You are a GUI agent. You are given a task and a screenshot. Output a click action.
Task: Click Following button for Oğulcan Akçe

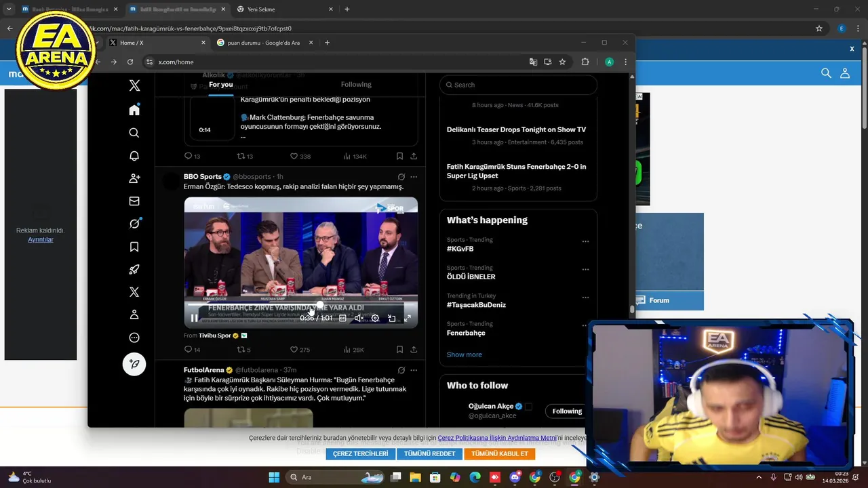pos(567,411)
